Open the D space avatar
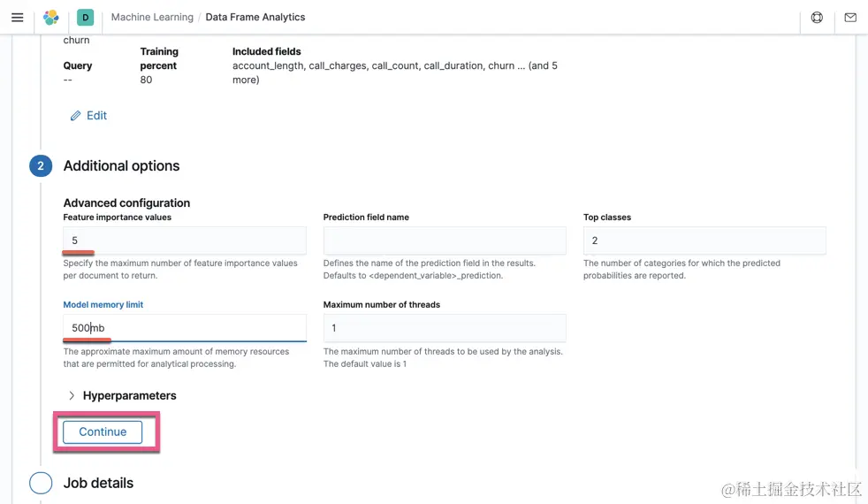Image resolution: width=868 pixels, height=504 pixels. [x=85, y=17]
